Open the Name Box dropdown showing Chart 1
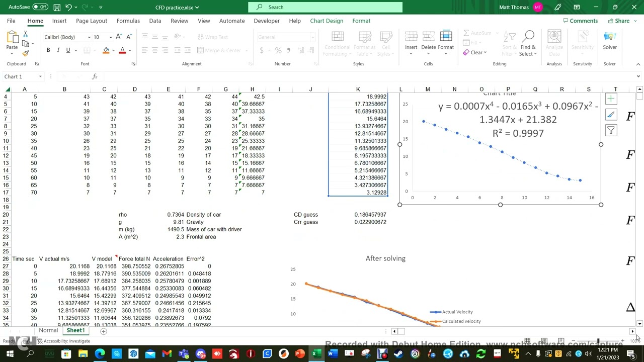This screenshot has height=362, width=644. [x=40, y=76]
